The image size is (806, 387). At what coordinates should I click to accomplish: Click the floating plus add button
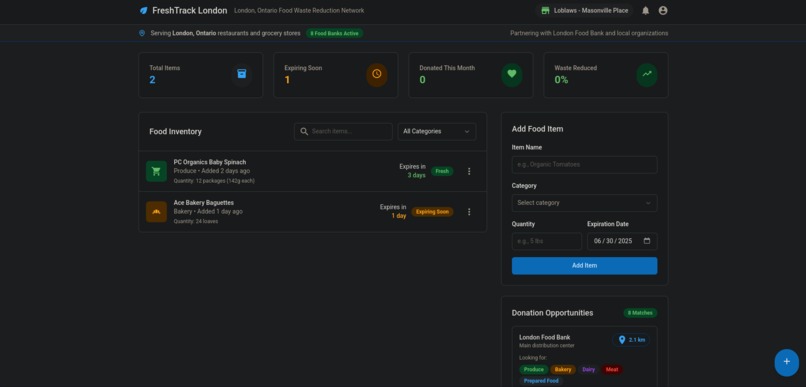pos(786,362)
